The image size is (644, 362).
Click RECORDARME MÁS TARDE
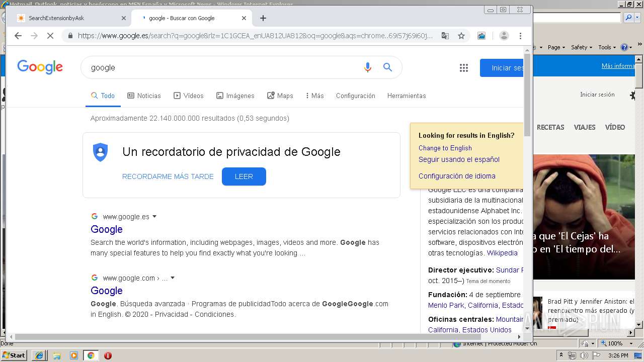coord(168,176)
